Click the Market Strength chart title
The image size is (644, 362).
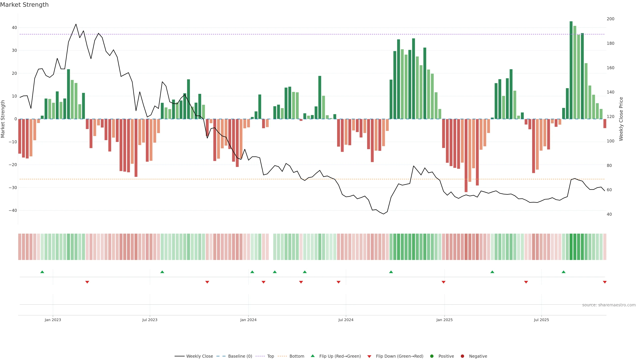(24, 5)
